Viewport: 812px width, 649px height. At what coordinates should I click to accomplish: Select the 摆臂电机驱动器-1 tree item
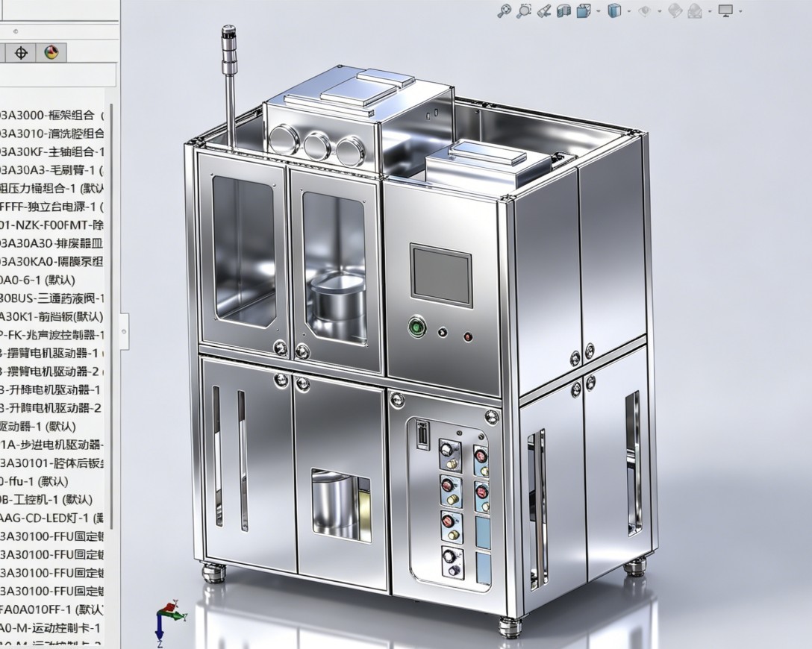click(x=51, y=353)
